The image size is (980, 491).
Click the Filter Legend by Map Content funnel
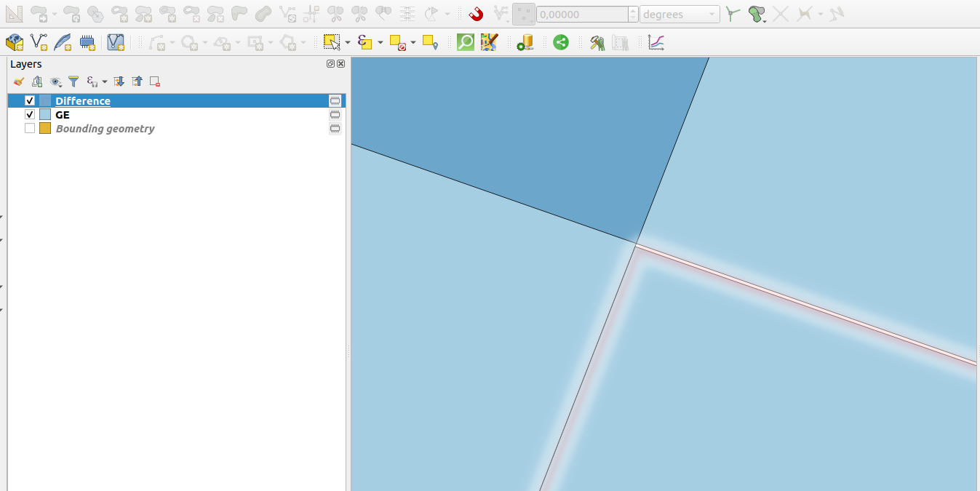[x=73, y=81]
